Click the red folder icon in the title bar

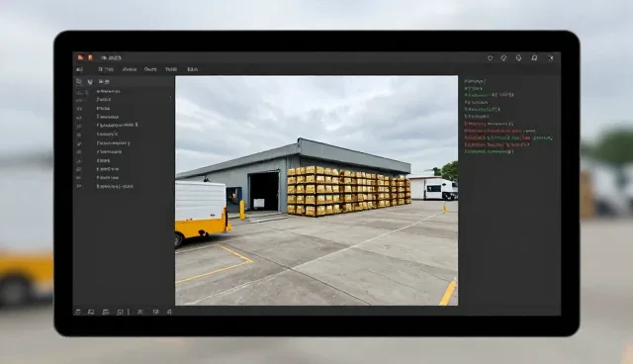[x=81, y=57]
